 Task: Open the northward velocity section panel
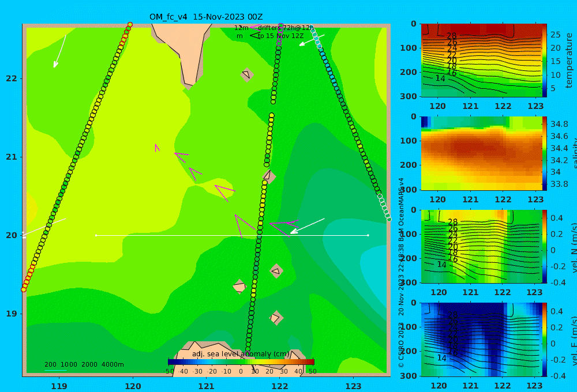pos(481,246)
